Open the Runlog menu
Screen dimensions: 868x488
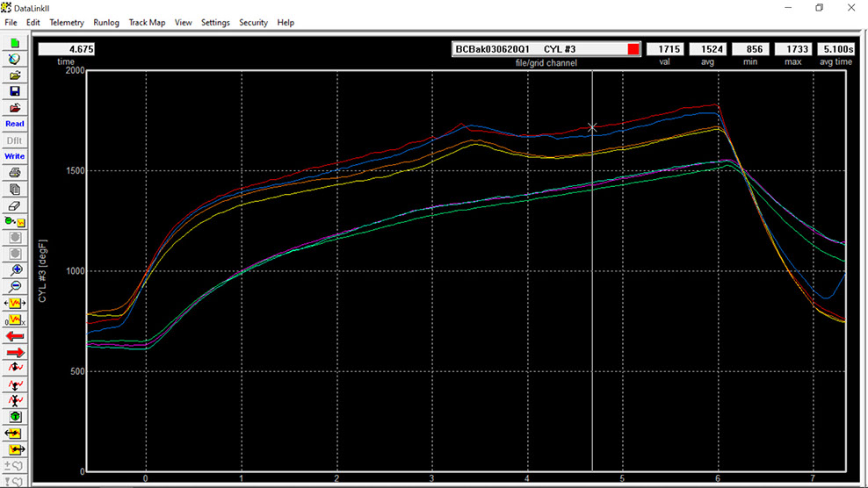click(x=106, y=22)
